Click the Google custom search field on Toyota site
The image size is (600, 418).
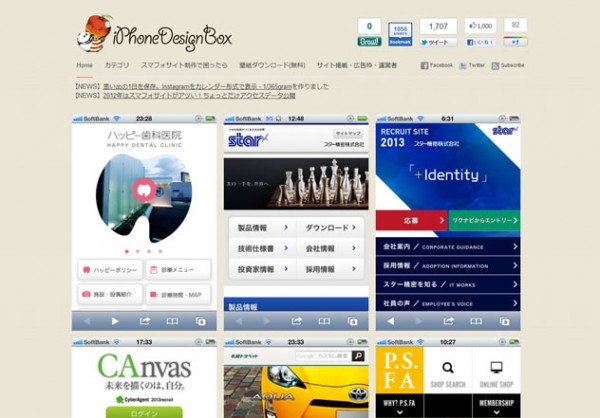point(323,356)
